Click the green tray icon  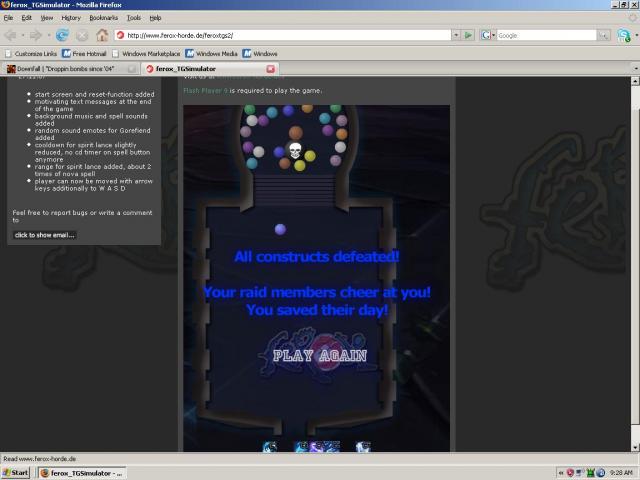point(590,473)
